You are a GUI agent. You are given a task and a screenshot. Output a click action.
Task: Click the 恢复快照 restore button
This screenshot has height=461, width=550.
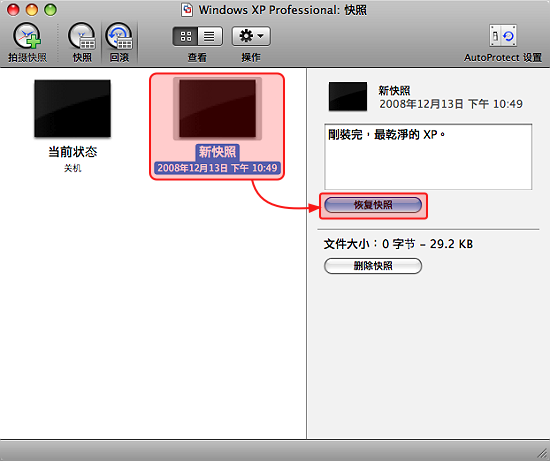pyautogui.click(x=373, y=205)
